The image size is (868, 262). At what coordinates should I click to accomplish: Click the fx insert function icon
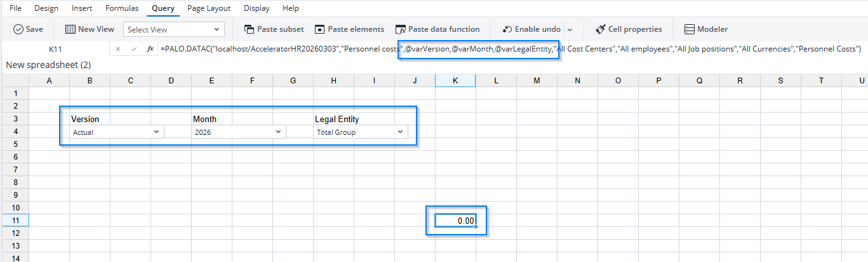click(150, 48)
